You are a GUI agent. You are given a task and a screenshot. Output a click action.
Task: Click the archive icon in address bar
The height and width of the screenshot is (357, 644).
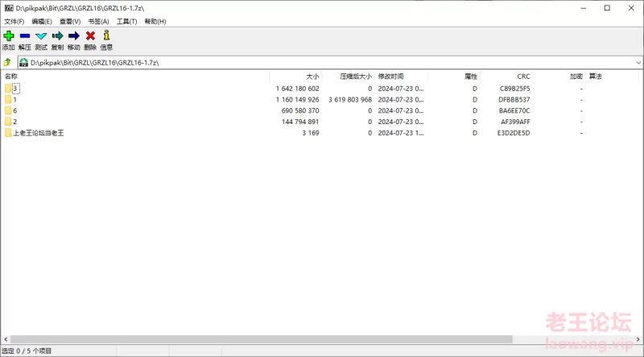click(24, 63)
